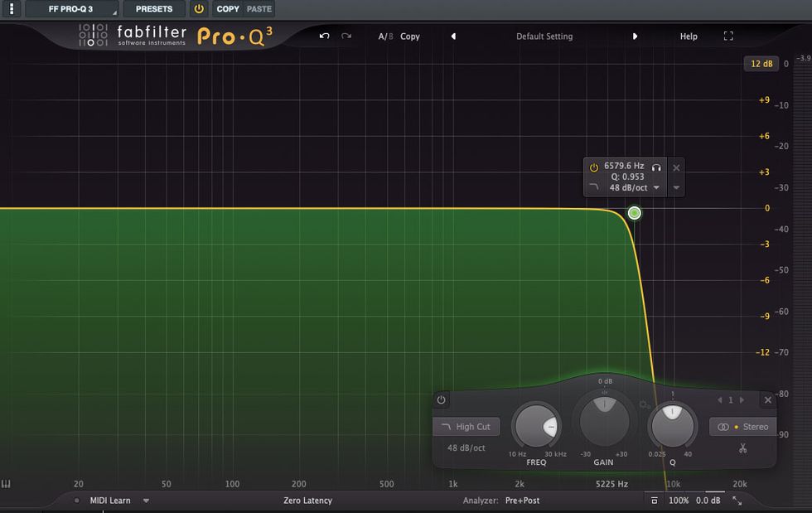This screenshot has width=812, height=513.
Task: Open the Stereo placement selector
Action: pos(742,427)
